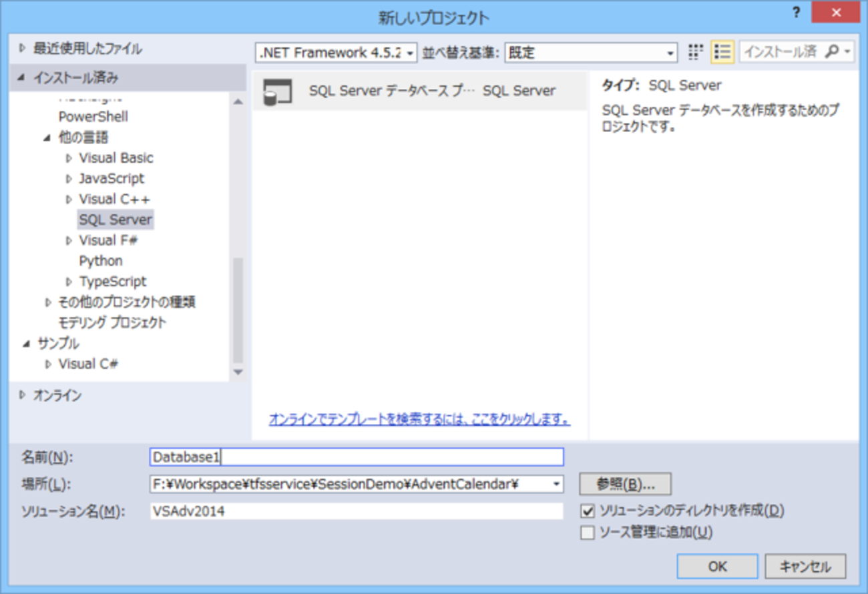Expand the Visual F# node
This screenshot has width=868, height=594.
(x=68, y=241)
